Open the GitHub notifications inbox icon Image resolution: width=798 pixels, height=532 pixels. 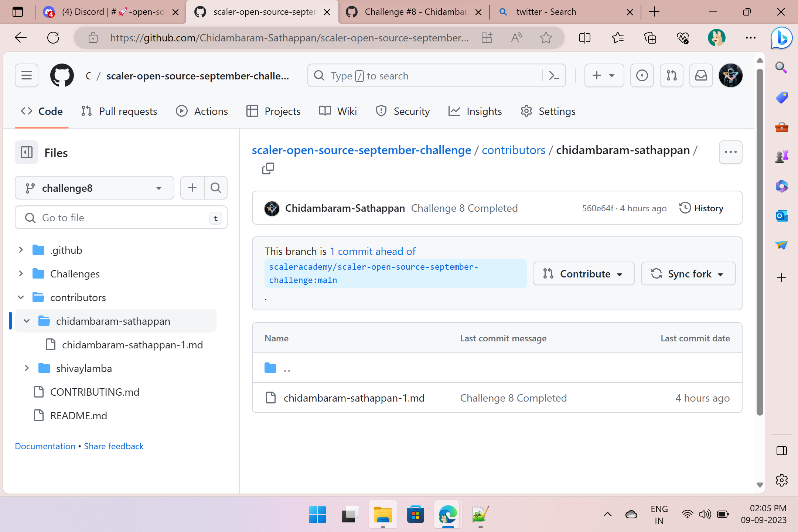[701, 75]
